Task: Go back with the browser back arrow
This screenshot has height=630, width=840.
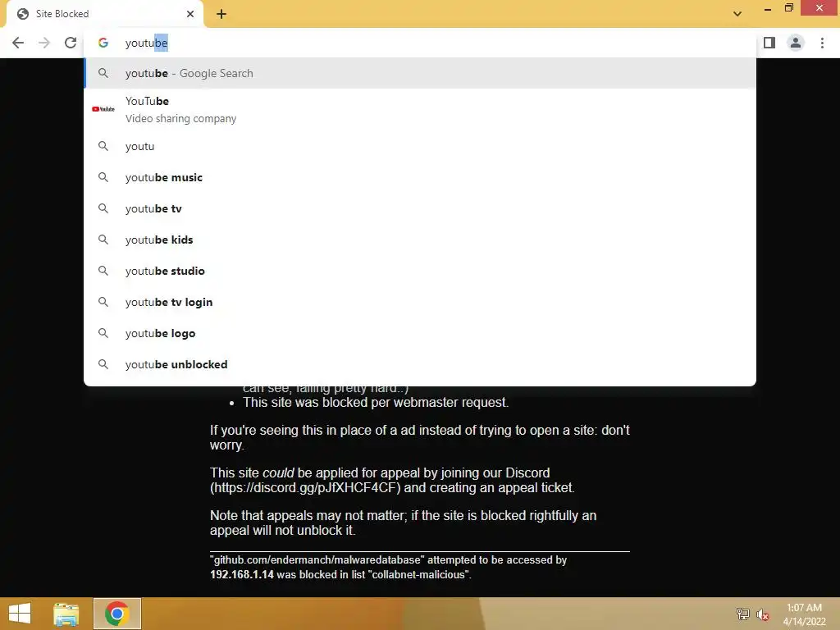Action: click(x=18, y=43)
